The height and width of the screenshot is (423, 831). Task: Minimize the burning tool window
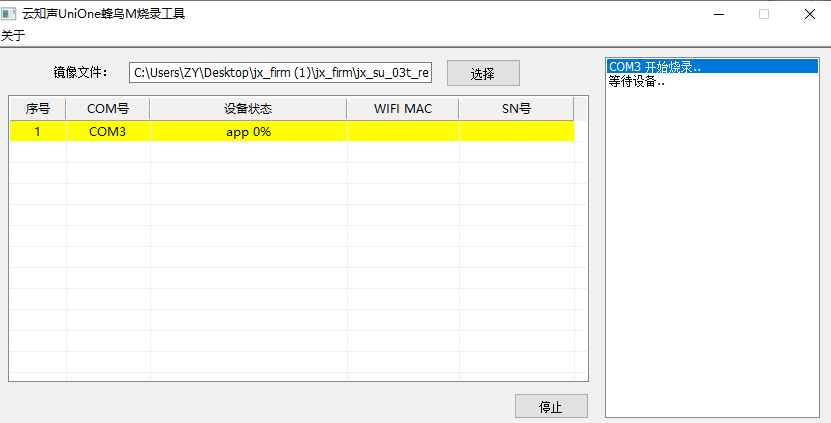pyautogui.click(x=718, y=14)
